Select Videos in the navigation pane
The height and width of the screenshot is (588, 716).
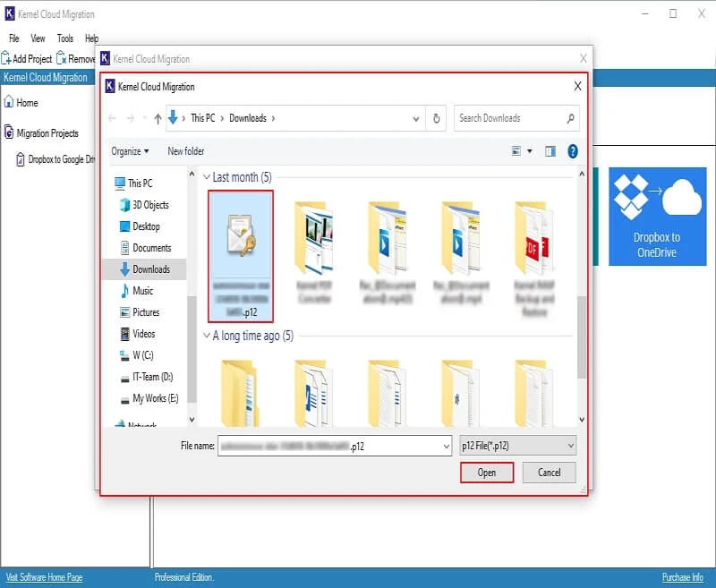[x=138, y=334]
